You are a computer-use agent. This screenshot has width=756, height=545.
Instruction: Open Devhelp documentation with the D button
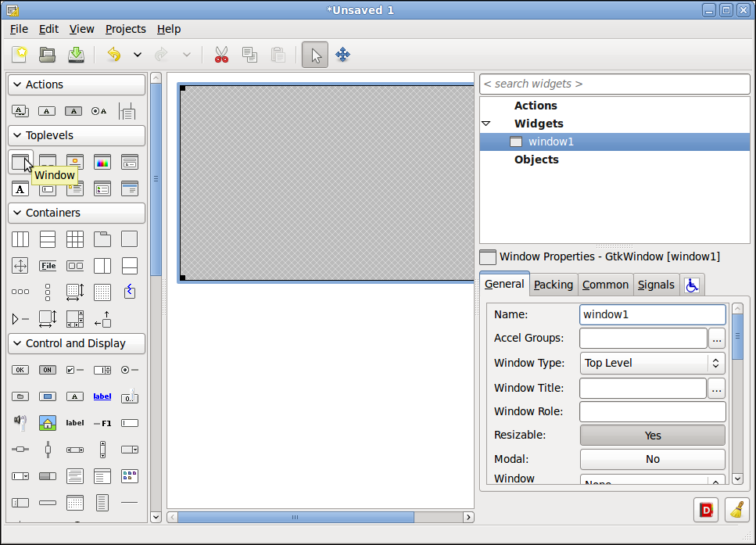(x=706, y=510)
